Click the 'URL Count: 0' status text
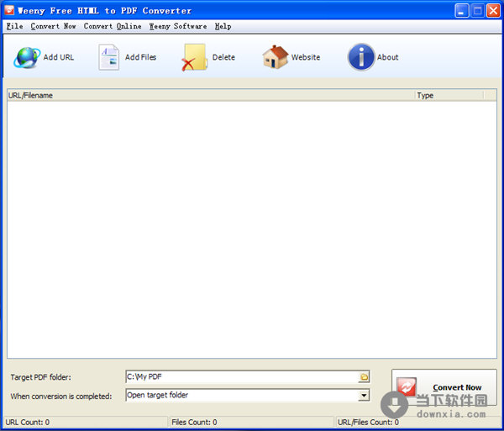This screenshot has width=504, height=431. tap(28, 422)
